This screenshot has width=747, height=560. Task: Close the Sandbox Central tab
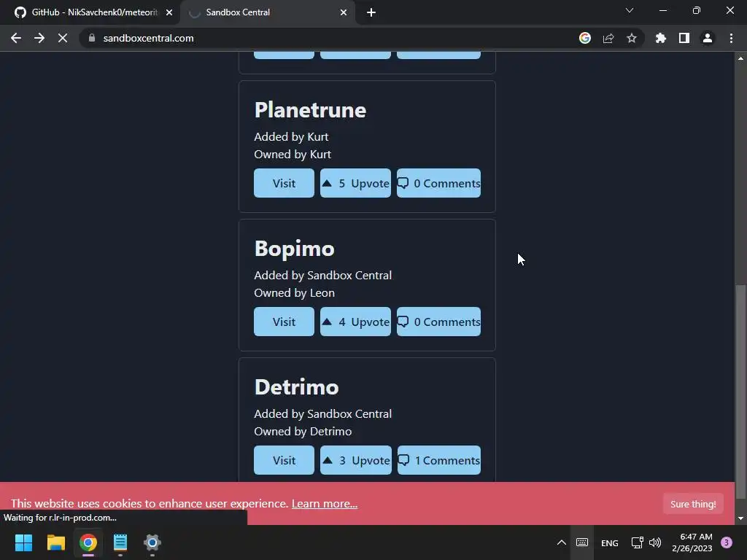[344, 12]
